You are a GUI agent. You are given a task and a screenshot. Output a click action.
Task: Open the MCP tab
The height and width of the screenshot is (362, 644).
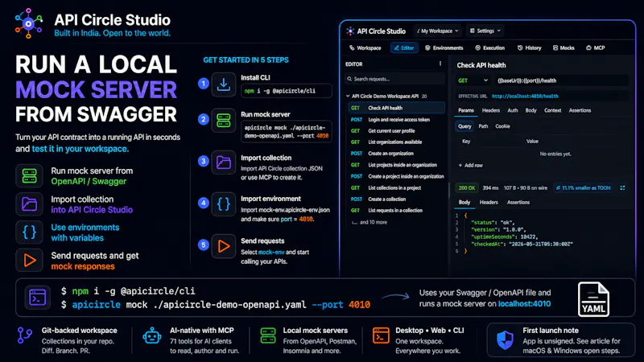[x=595, y=48]
